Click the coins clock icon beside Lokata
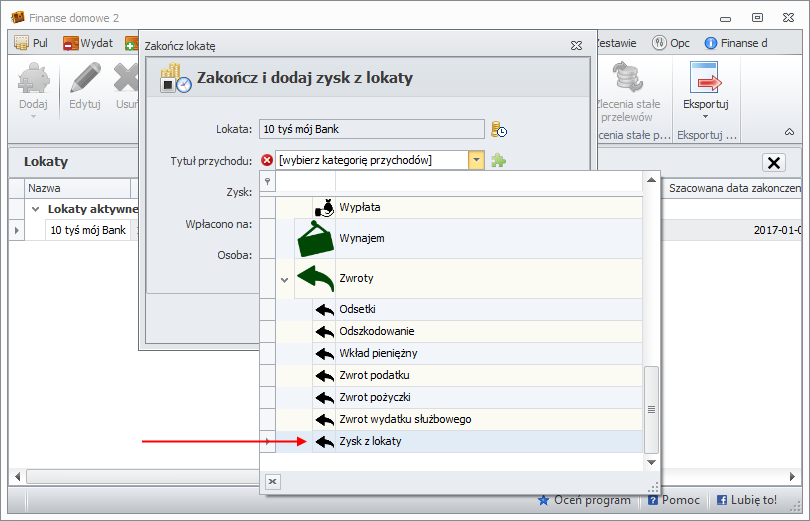 499,129
